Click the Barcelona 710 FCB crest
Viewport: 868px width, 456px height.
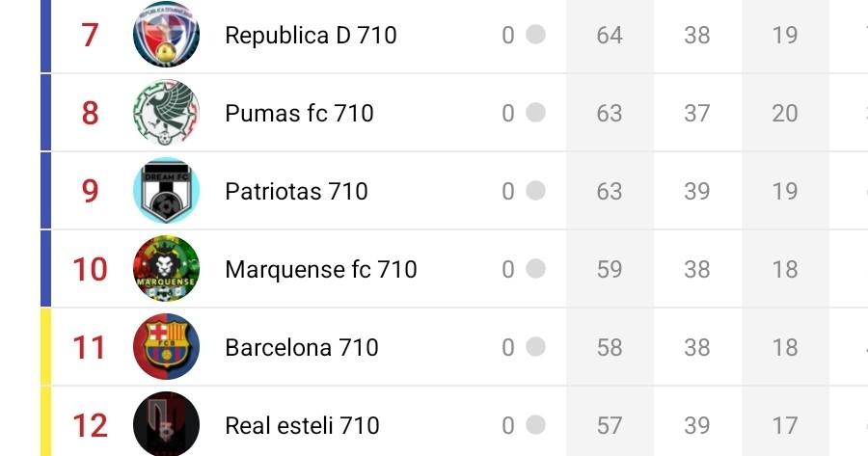166,347
